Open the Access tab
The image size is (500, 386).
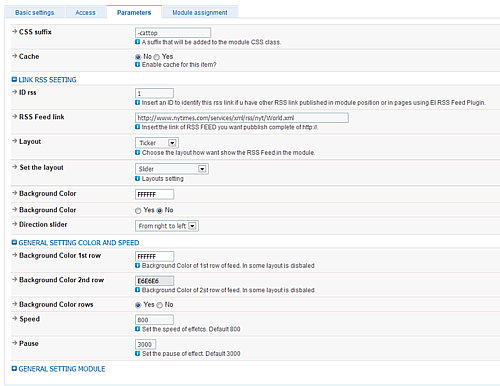coord(85,13)
